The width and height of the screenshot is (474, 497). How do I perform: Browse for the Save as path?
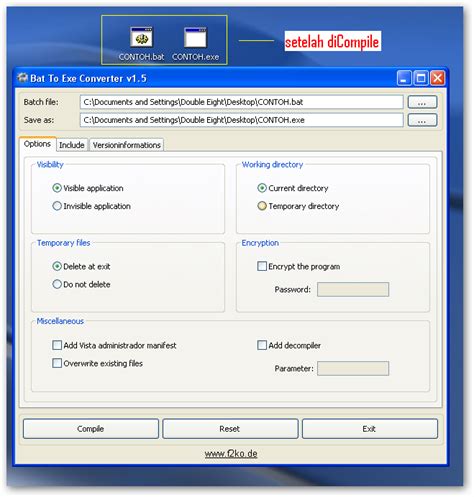pyautogui.click(x=422, y=120)
